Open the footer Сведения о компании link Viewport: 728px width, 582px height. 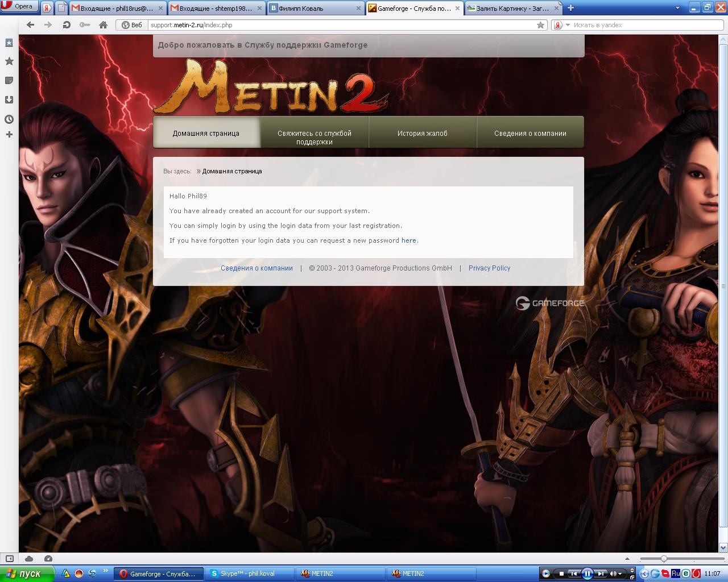point(257,268)
